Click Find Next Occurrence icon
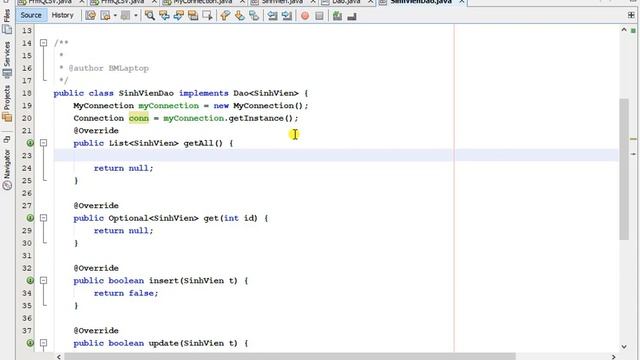Image resolution: width=640 pixels, height=360 pixels. 178,16
